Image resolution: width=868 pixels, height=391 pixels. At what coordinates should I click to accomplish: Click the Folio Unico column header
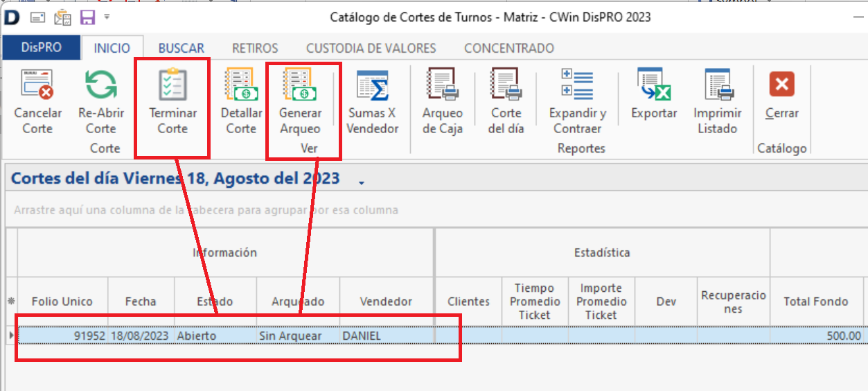point(62,302)
